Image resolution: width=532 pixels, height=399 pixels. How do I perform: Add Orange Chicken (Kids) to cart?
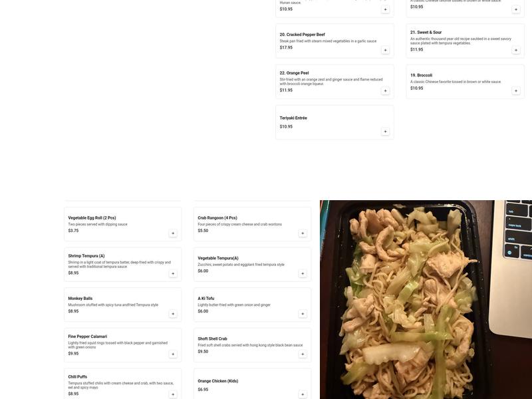(303, 394)
